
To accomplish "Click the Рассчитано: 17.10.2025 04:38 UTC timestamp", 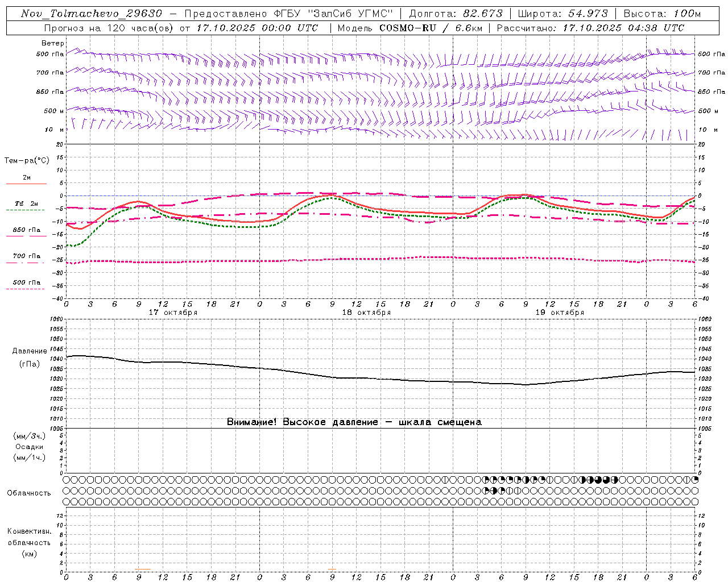I will click(x=590, y=28).
